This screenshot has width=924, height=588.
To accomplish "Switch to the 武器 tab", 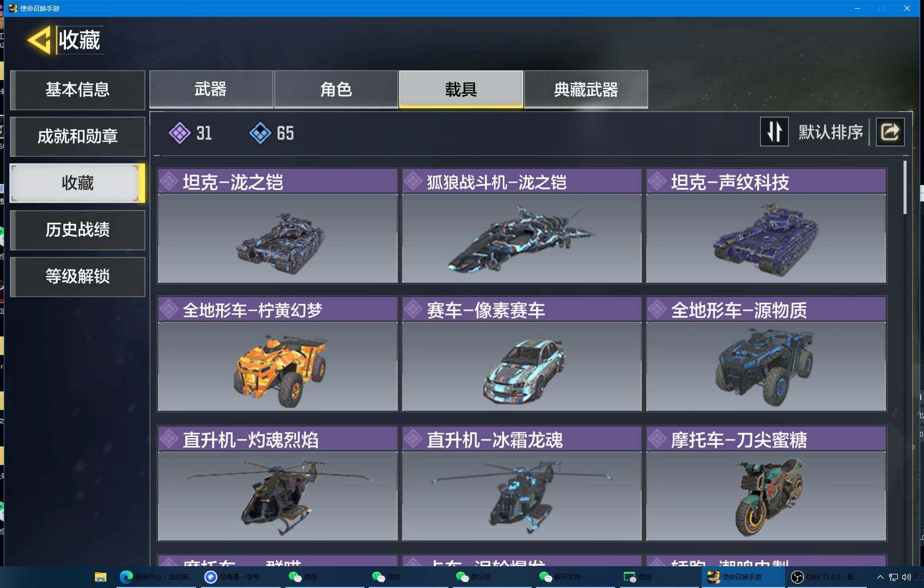I will [211, 89].
